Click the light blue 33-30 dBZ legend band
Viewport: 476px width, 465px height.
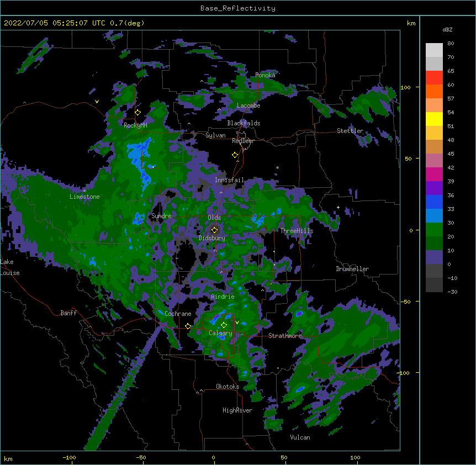click(434, 216)
